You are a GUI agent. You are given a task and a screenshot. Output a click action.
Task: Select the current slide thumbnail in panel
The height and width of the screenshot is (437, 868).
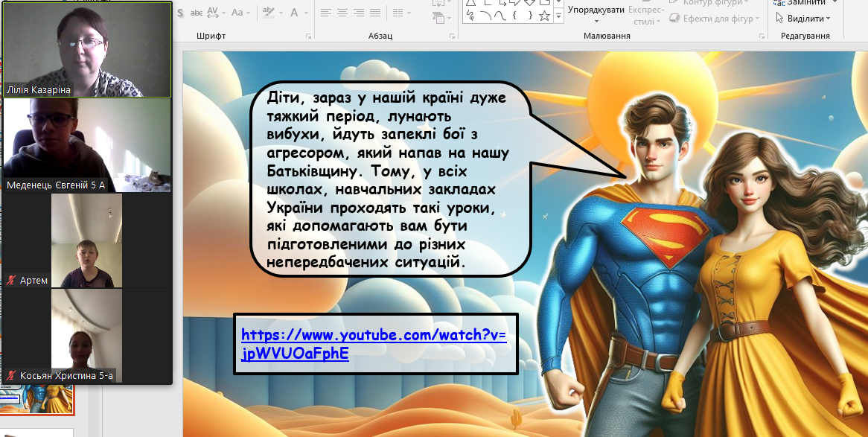click(38, 400)
